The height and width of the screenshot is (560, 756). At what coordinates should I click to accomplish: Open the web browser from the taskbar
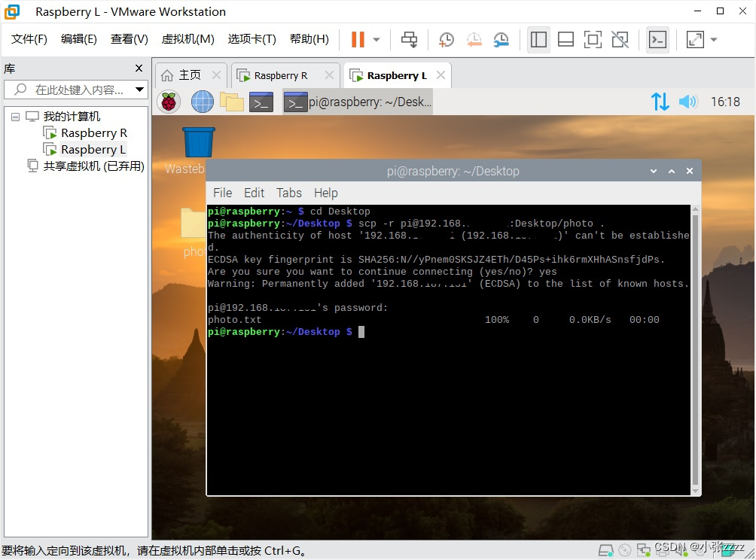coord(201,101)
